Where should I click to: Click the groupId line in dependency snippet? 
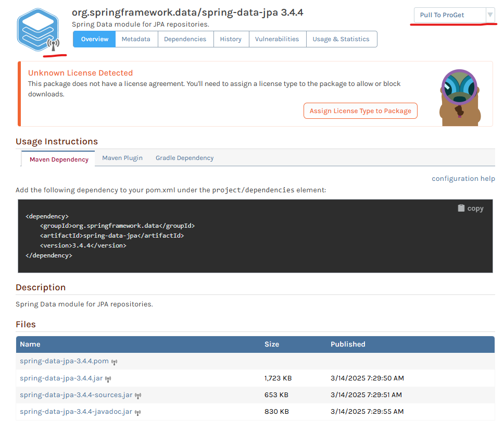(x=117, y=226)
